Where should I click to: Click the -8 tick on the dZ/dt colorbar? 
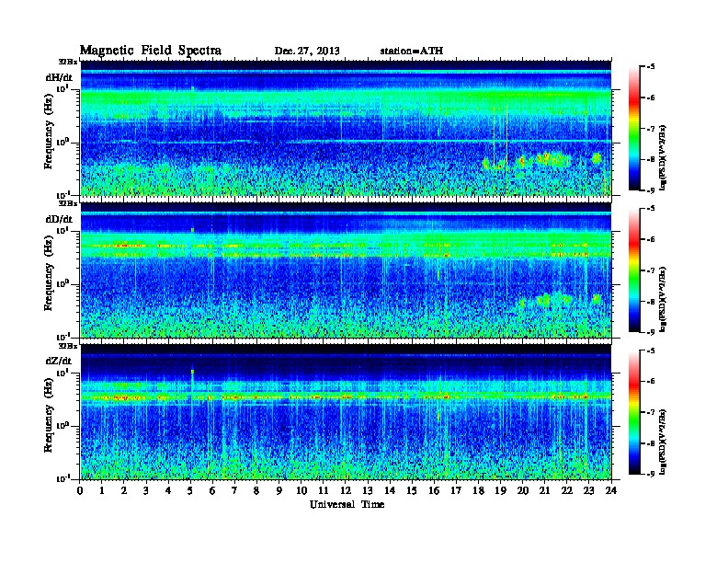click(x=651, y=443)
